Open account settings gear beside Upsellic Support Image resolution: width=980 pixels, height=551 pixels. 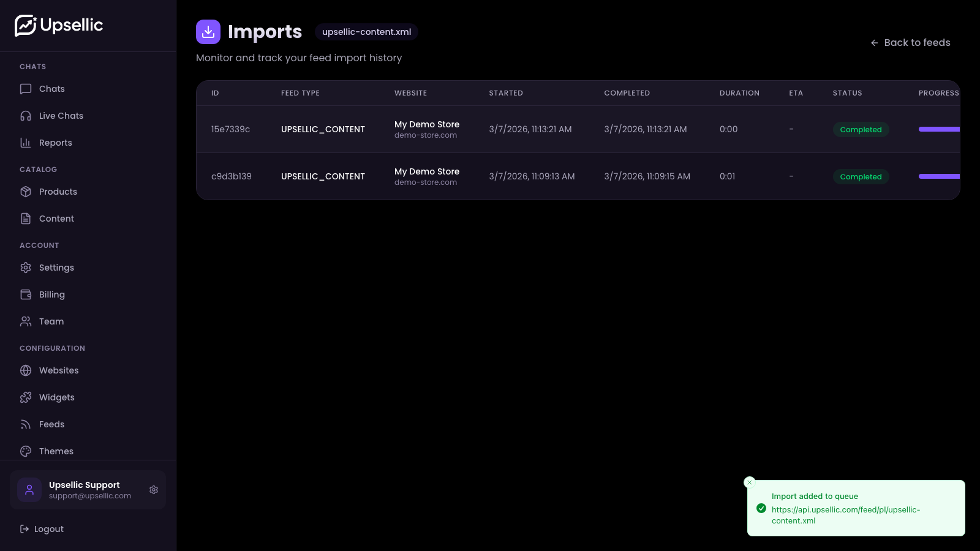click(154, 490)
